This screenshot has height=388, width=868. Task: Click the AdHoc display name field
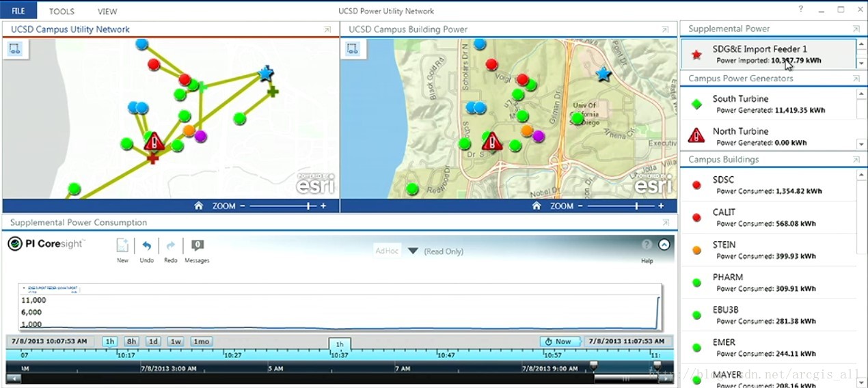coord(387,251)
